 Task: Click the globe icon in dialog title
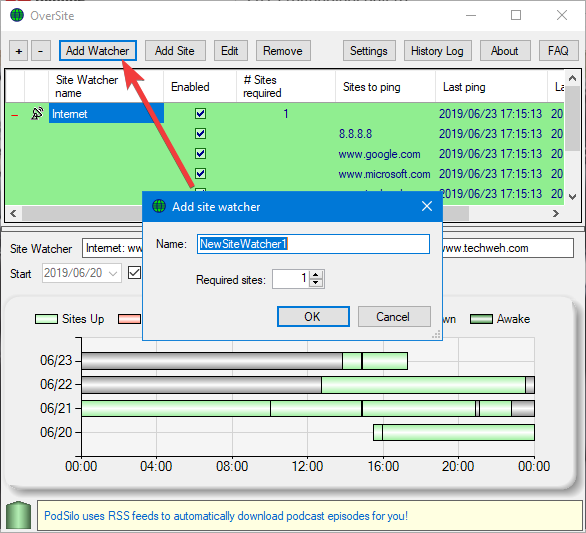point(159,206)
